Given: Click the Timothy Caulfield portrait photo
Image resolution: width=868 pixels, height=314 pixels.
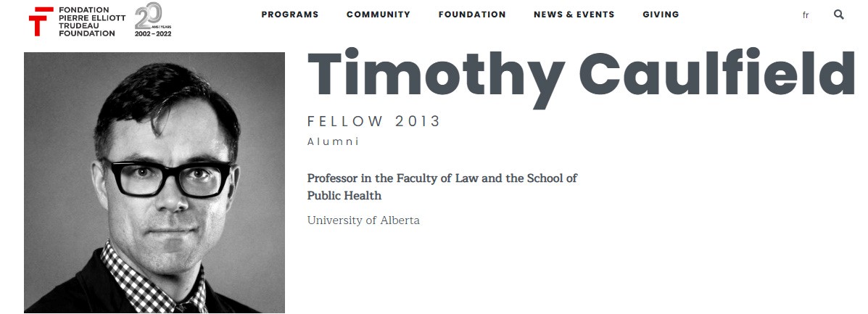Looking at the screenshot, I should click(x=154, y=183).
